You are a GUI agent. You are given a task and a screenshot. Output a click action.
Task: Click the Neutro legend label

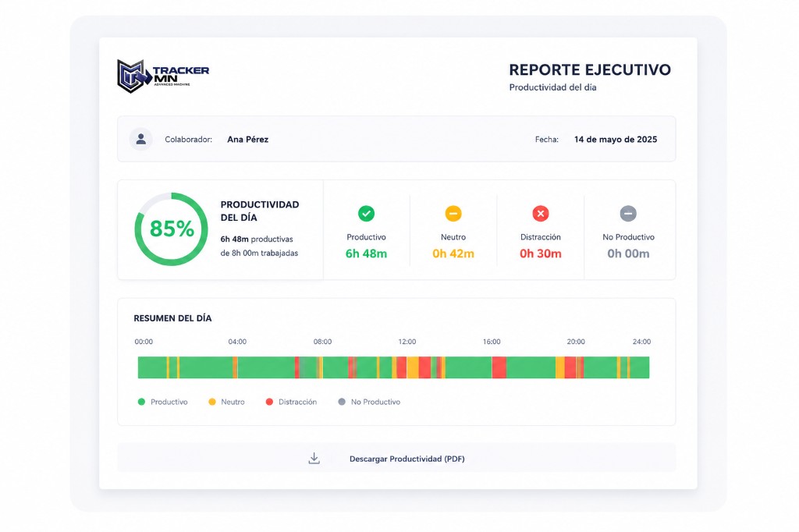pyautogui.click(x=233, y=402)
